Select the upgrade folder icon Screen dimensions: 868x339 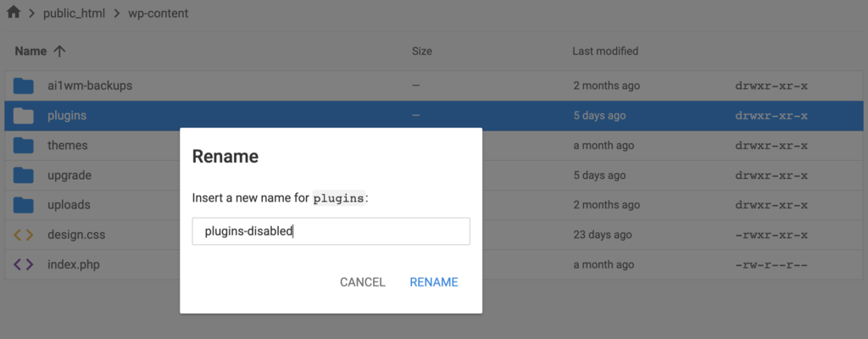(x=24, y=175)
